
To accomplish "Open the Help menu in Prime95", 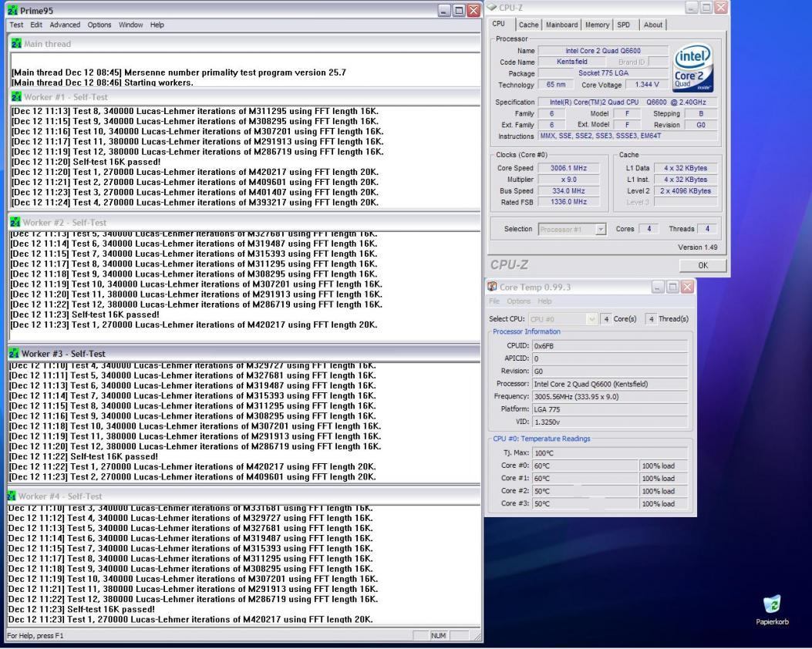I will click(x=157, y=25).
